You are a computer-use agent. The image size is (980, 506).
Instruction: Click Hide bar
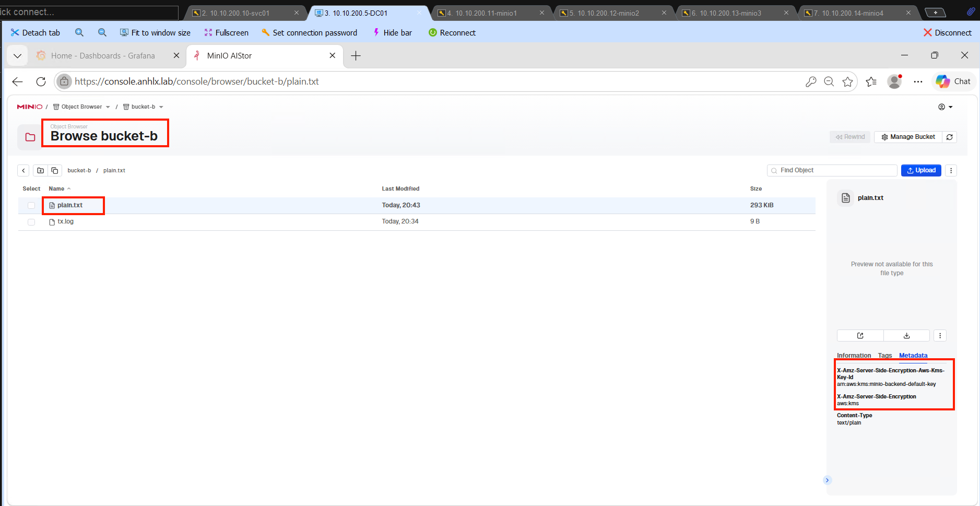[x=392, y=32]
